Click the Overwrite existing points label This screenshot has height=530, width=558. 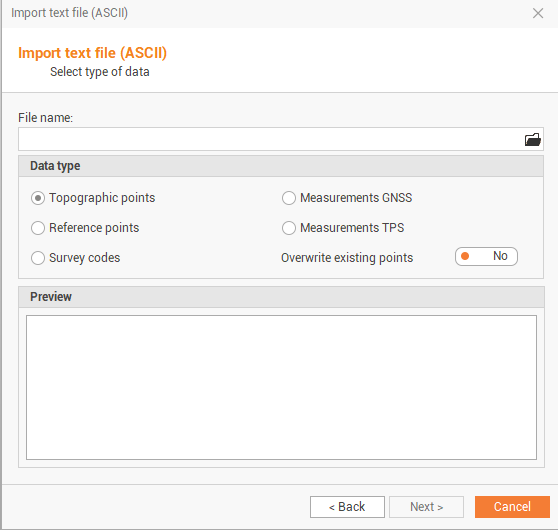pos(347,258)
